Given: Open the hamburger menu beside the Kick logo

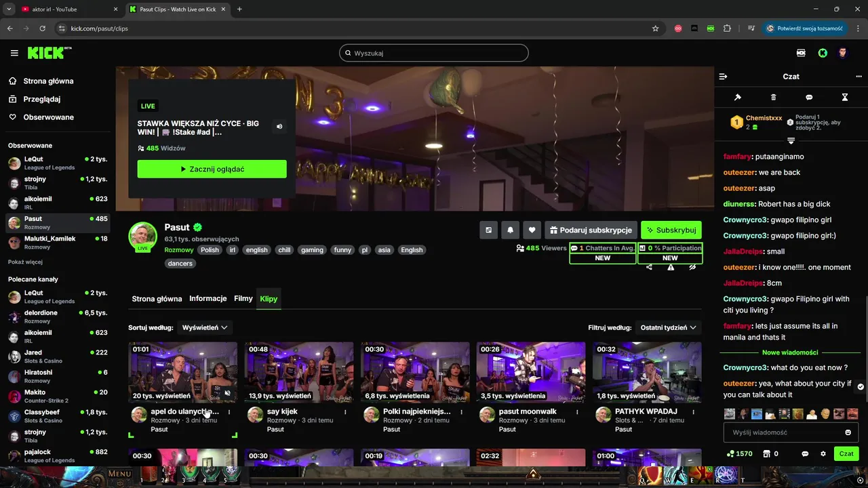Looking at the screenshot, I should coord(14,53).
